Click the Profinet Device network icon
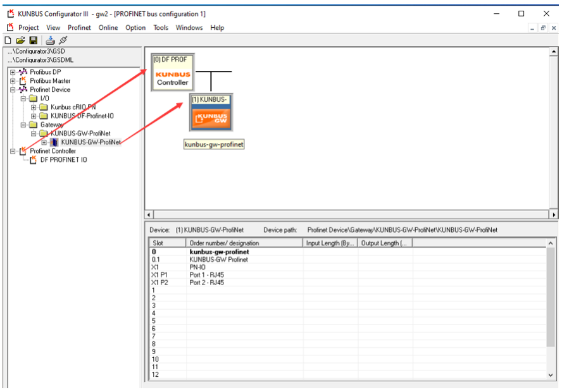 pos(23,90)
